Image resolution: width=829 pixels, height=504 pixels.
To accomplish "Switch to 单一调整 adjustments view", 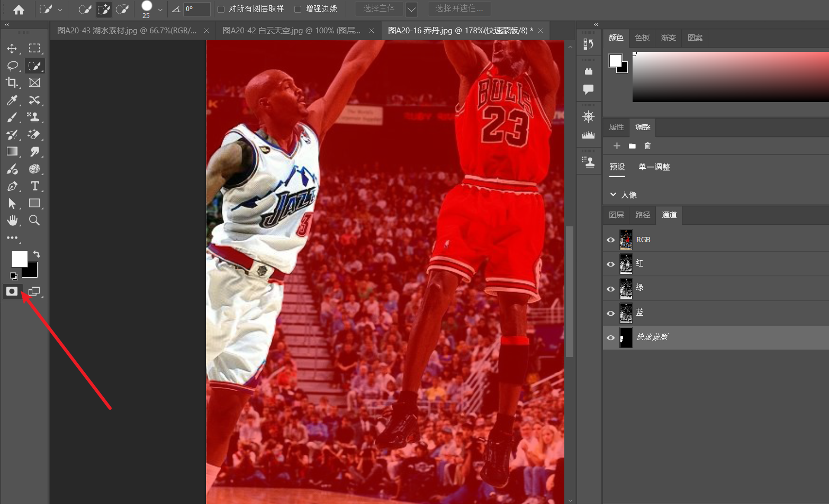I will [x=654, y=167].
